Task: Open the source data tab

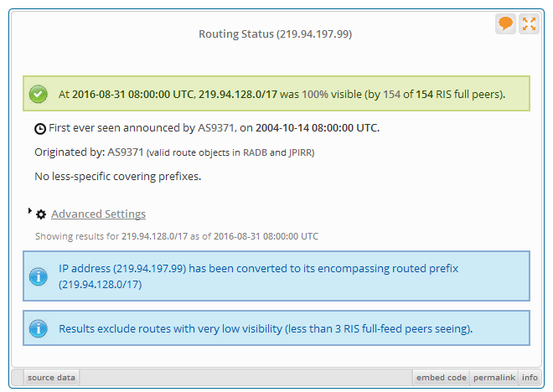Action: (51, 378)
